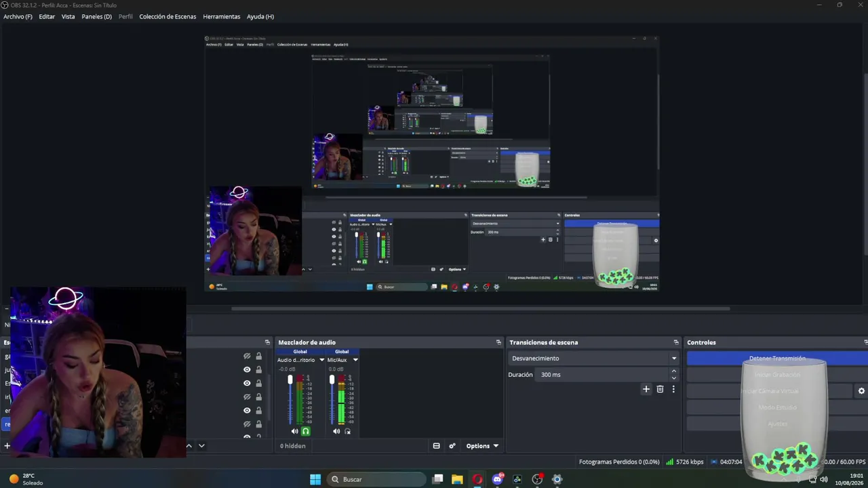Toggle Mic/Aux monitoring headphone icon

[x=348, y=431]
